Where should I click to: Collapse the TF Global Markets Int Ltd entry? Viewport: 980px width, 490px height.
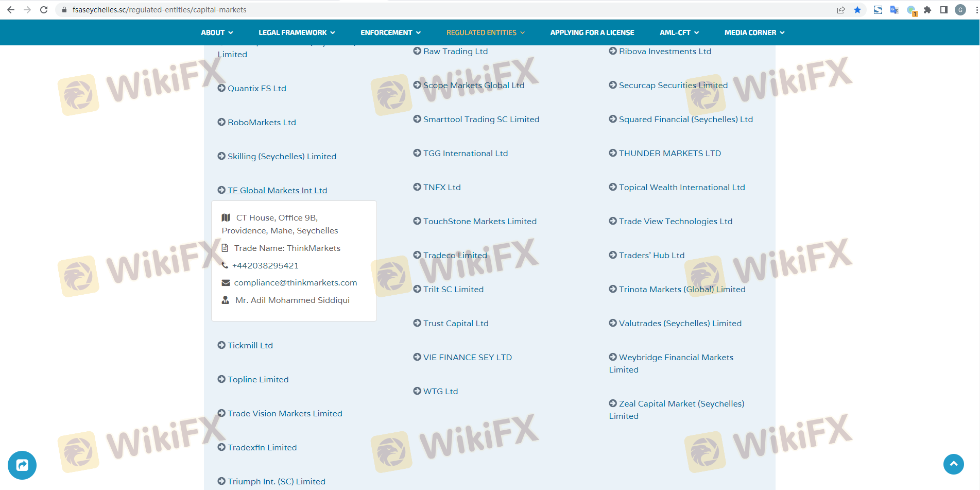[277, 190]
